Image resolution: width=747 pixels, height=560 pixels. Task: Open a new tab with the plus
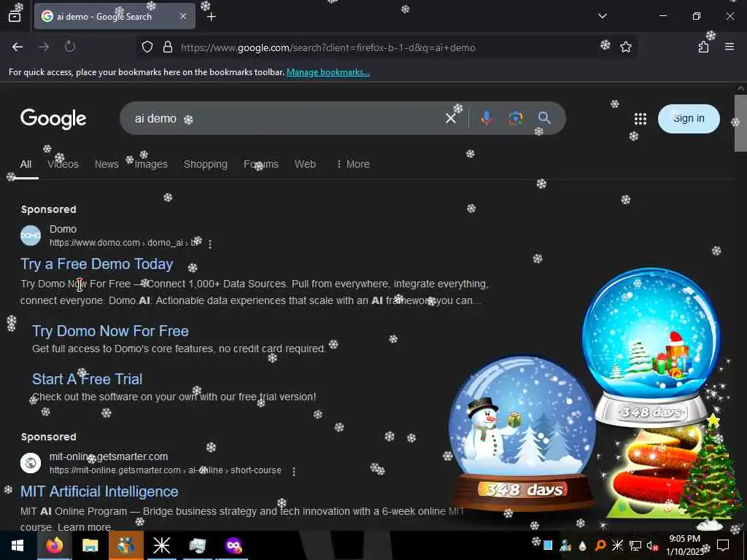coord(212,17)
